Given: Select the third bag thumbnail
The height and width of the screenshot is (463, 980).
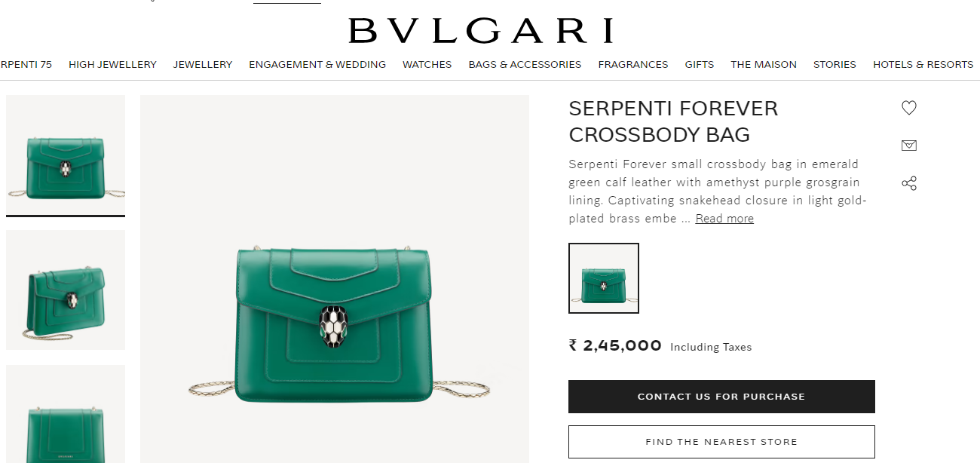Looking at the screenshot, I should (66, 414).
